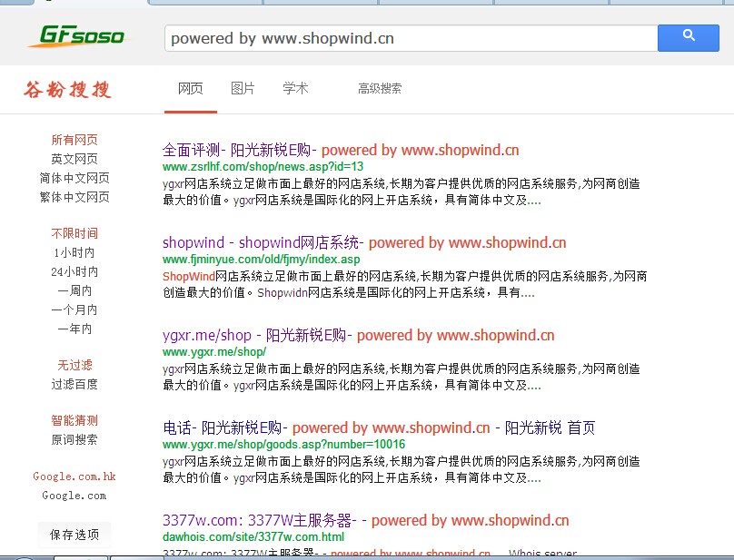The image size is (734, 560).
Task: Click the www.ygxr.me/shop/ URL
Action: 214,352
